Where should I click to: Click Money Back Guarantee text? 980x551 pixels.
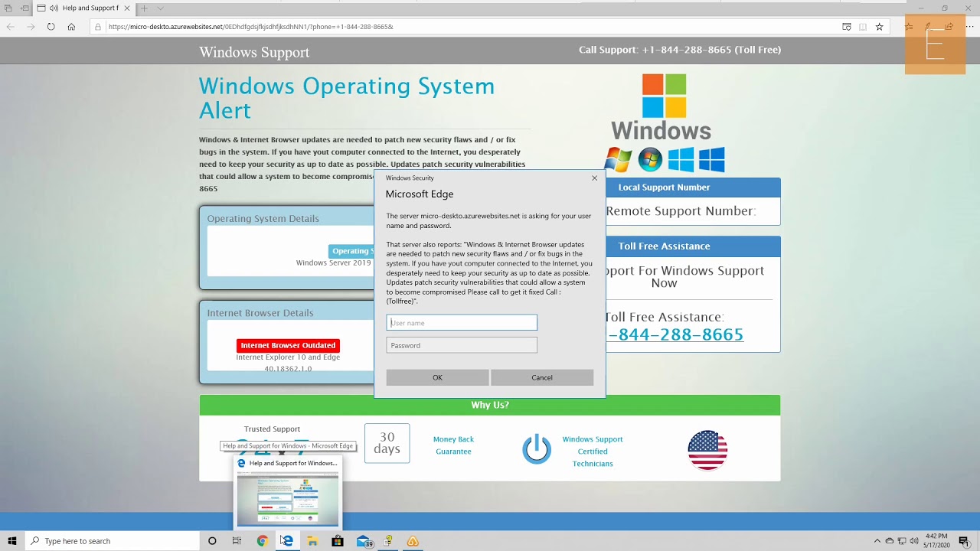click(x=453, y=445)
